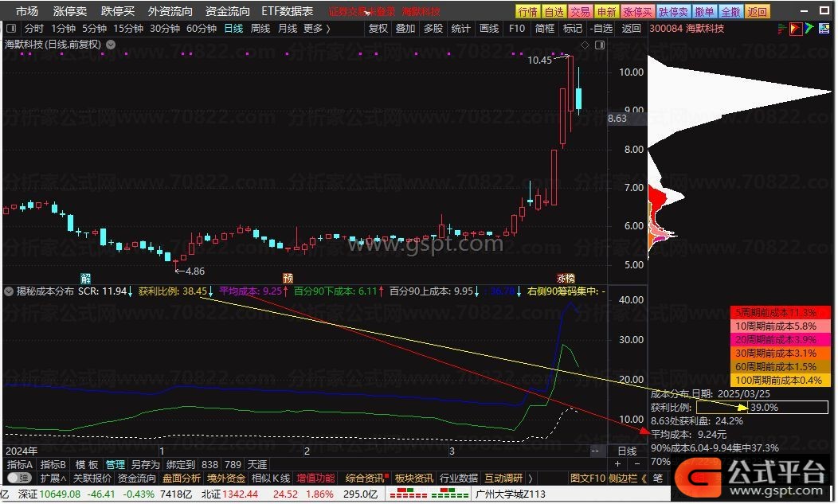Click the 全撤 button
838x504 pixels.
coord(730,12)
